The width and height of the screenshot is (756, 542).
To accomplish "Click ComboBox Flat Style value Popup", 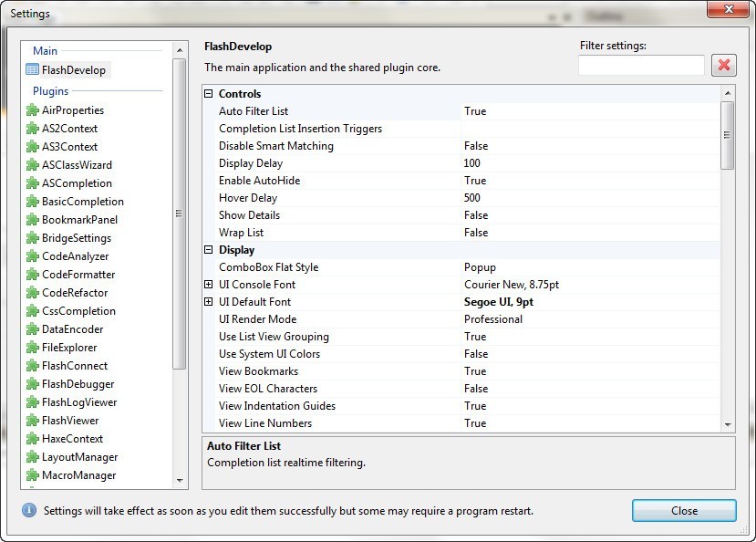I will (480, 267).
